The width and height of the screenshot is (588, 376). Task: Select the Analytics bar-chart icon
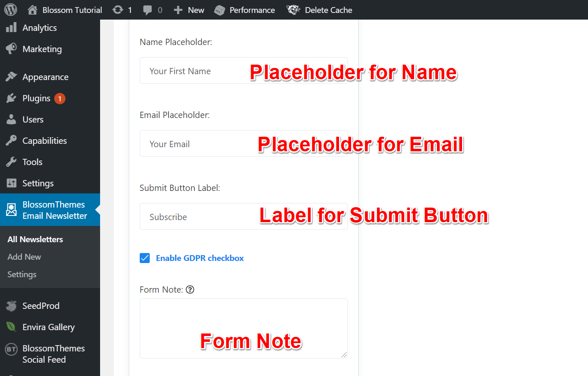[11, 28]
